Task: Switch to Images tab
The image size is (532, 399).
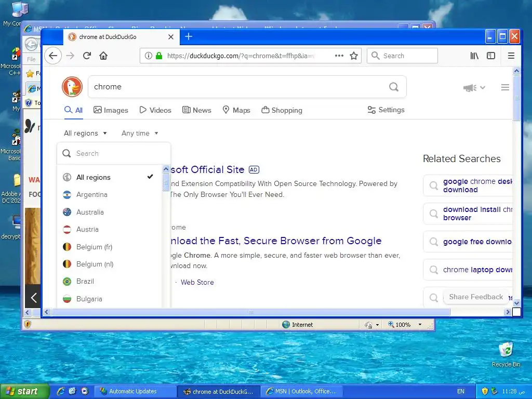Action: tap(111, 110)
